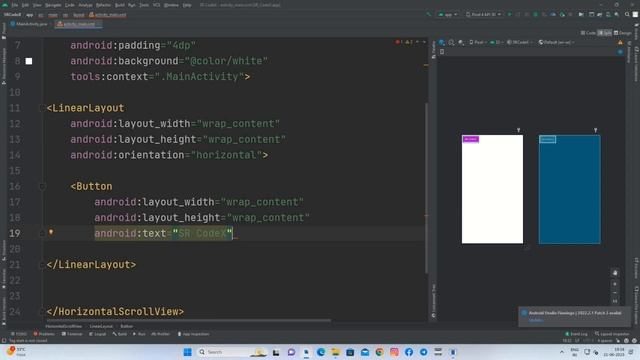Open the app run configuration dropdown
The height and width of the screenshot is (360, 640).
pos(448,15)
